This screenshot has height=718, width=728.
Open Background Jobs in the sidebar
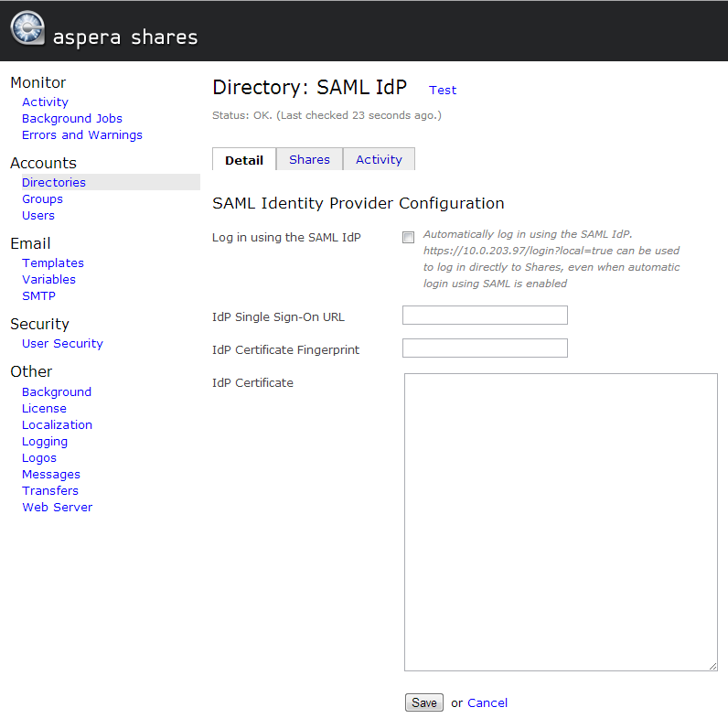(x=72, y=118)
